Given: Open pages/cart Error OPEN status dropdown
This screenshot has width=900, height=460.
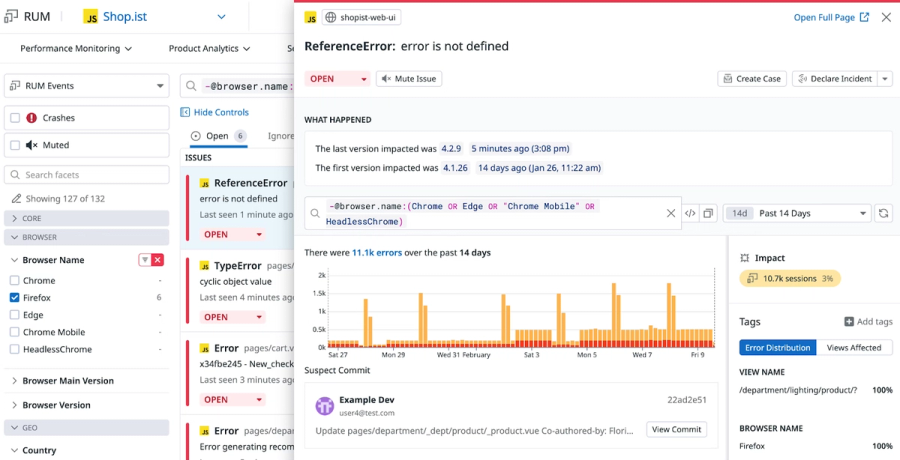Looking at the screenshot, I should coord(232,400).
